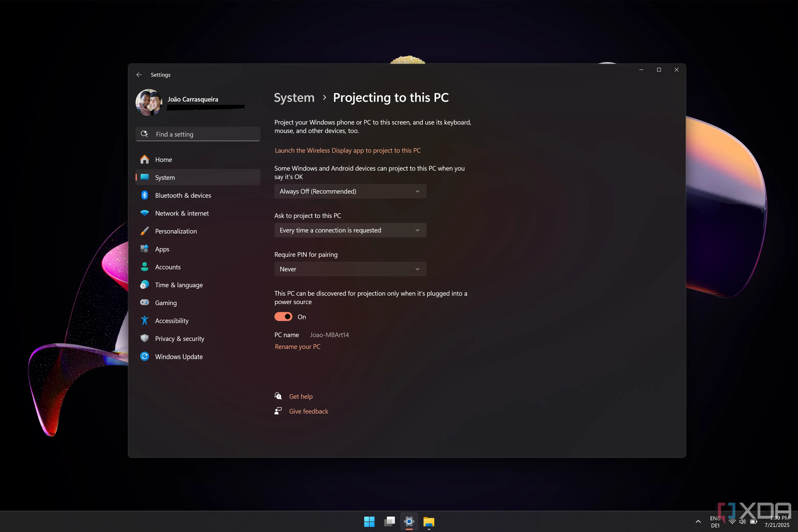Open Windows Start menu on taskbar
Screen dimensions: 798x532
click(369, 522)
